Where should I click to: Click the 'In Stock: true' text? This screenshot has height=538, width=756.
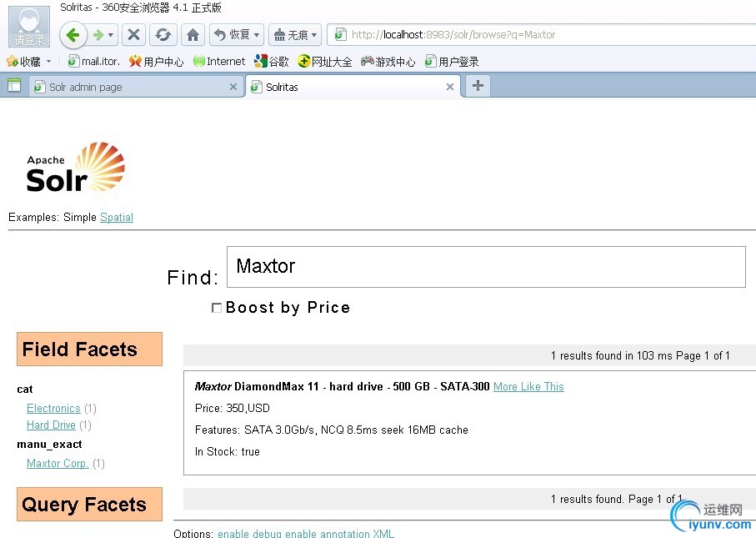coord(227,451)
